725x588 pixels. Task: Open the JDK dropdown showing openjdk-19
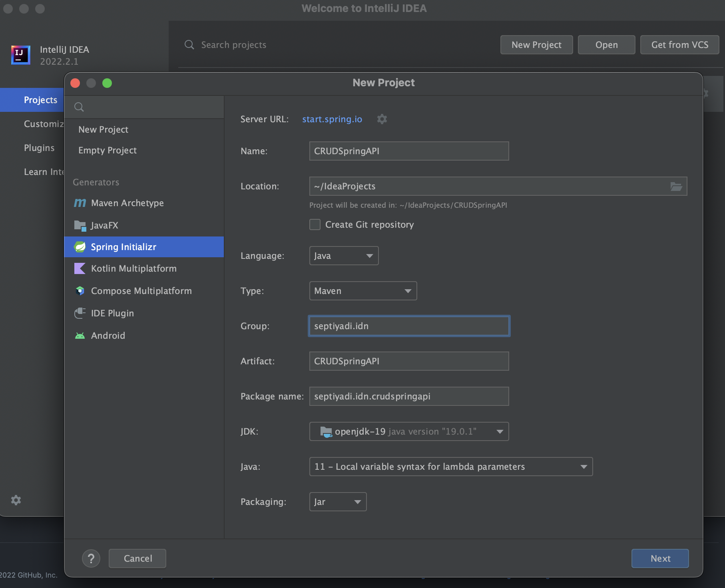pyautogui.click(x=409, y=431)
